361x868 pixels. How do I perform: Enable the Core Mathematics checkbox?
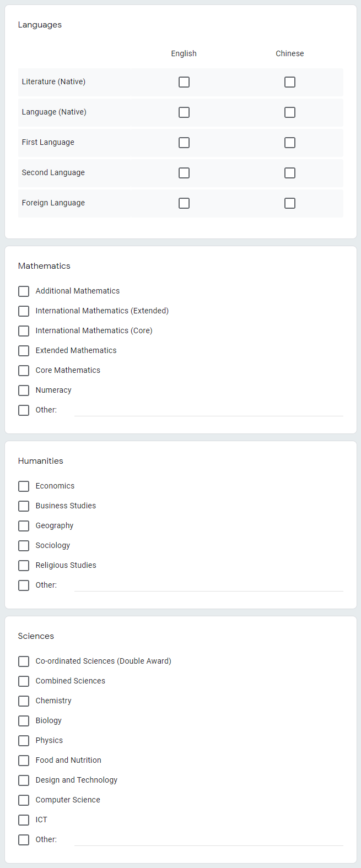tap(24, 371)
